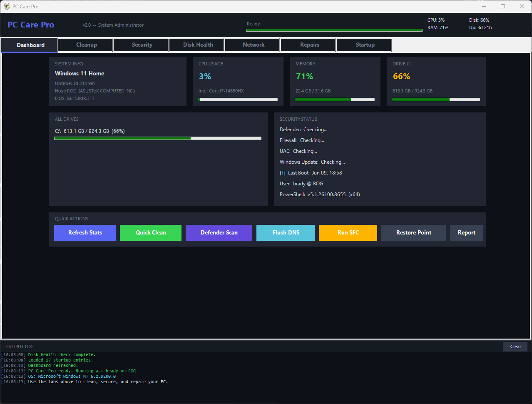
Task: Go to the Disk Health tab
Action: [x=198, y=45]
